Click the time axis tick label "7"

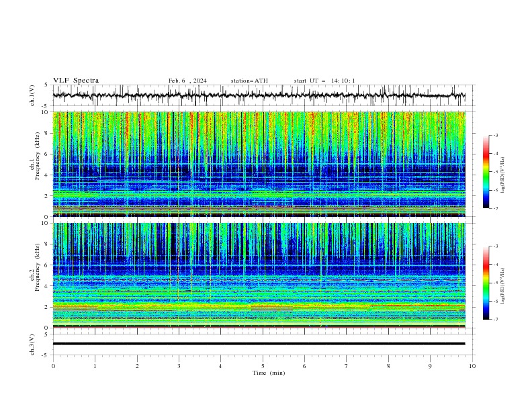point(347,366)
